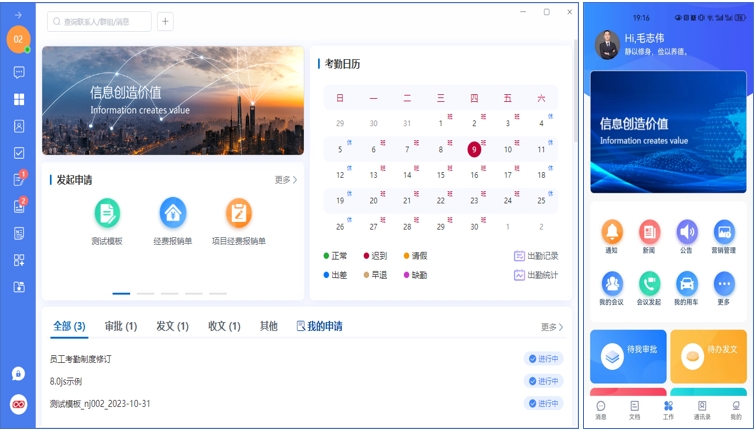Open 会议发起 phone icon on mobile
This screenshot has height=430, width=755.
[x=649, y=284]
